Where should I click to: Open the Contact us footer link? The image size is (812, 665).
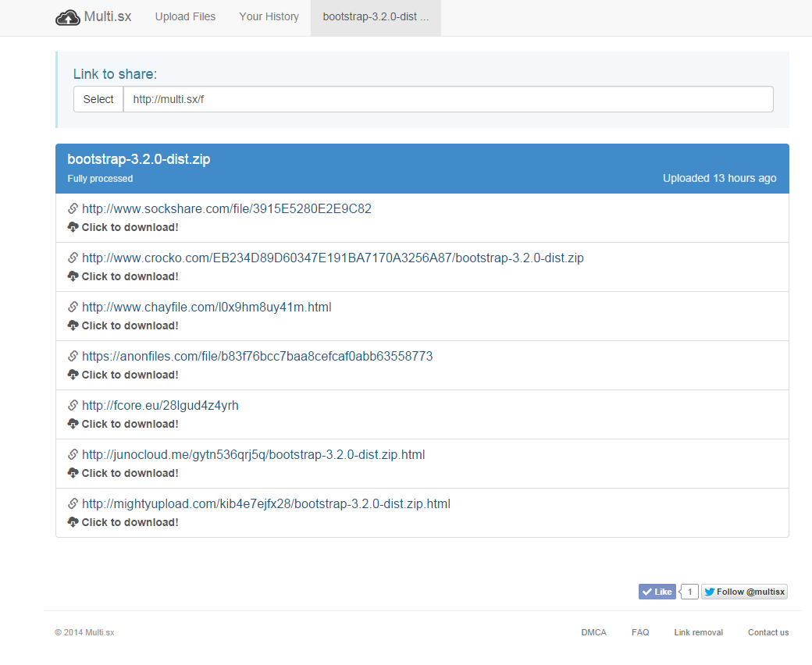tap(767, 632)
